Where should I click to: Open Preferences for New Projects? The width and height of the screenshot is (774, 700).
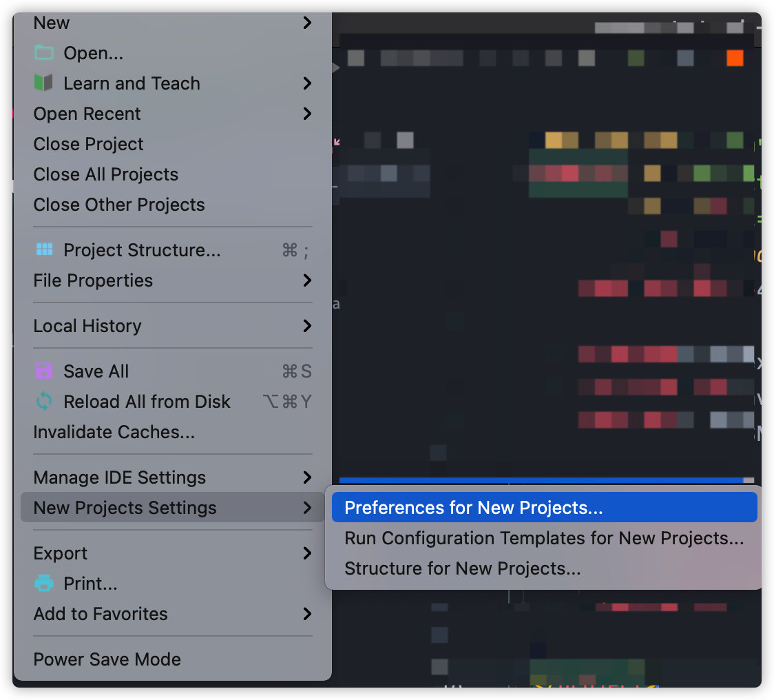474,508
